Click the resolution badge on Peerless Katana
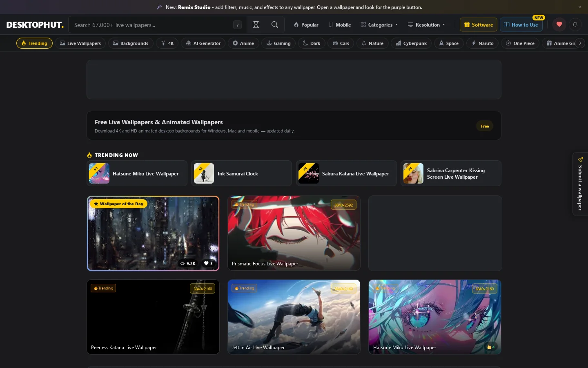 (203, 289)
